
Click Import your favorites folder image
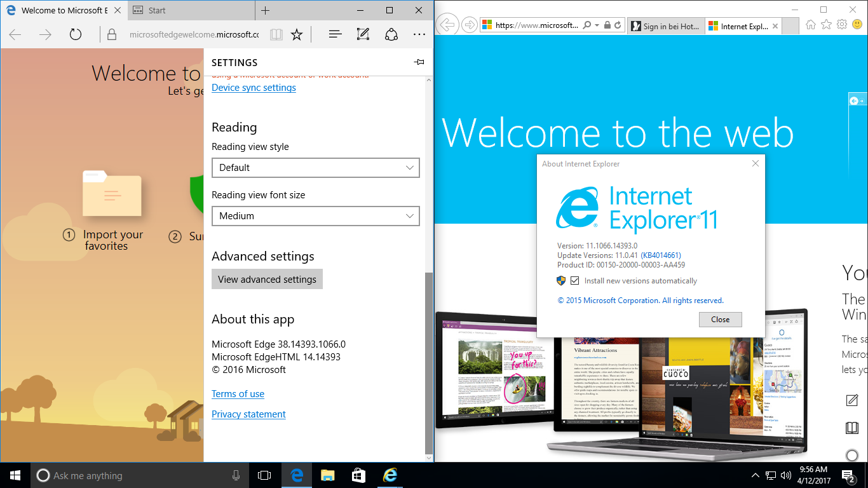[112, 194]
